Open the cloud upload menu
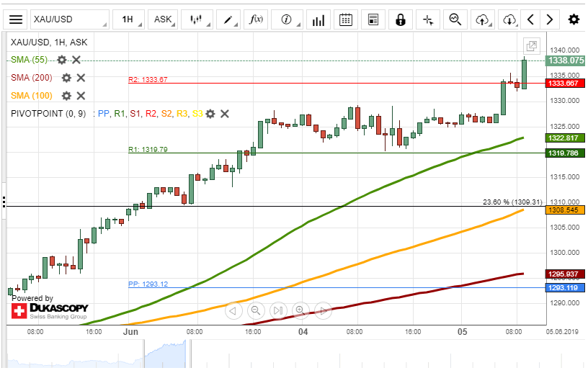Image resolution: width=588 pixels, height=373 pixels. pyautogui.click(x=483, y=19)
